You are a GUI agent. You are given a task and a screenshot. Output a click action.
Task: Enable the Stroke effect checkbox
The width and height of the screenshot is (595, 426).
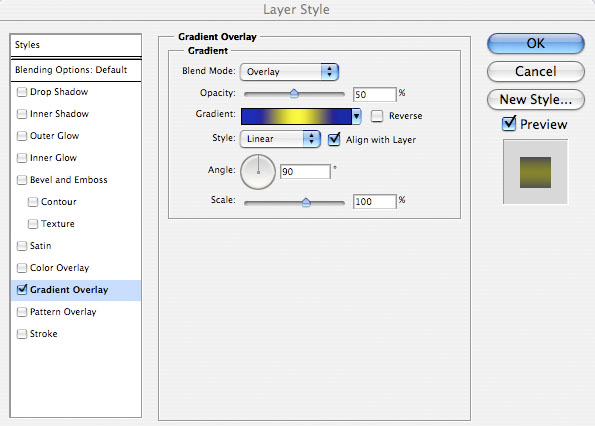coord(22,334)
